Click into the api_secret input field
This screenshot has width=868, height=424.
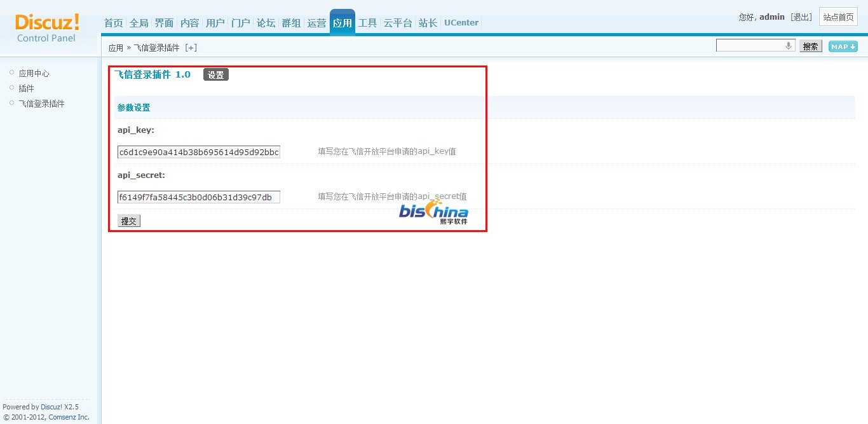pyautogui.click(x=199, y=197)
